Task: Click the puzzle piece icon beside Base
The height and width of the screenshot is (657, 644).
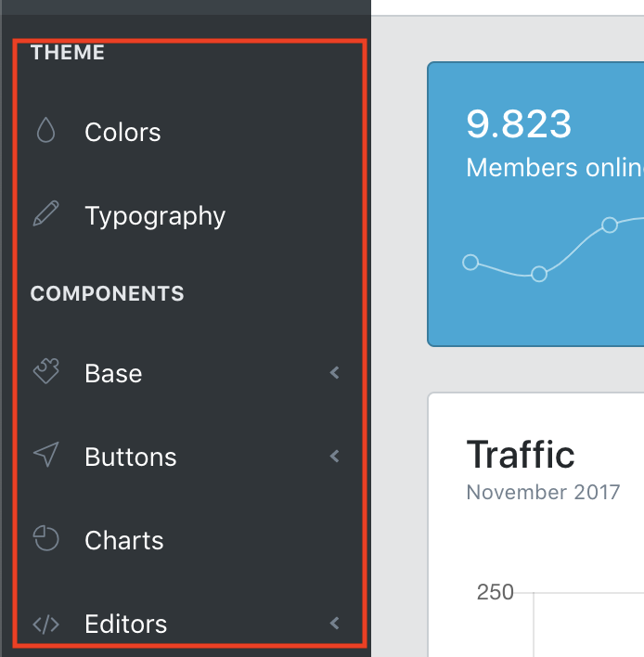Action: click(x=45, y=373)
